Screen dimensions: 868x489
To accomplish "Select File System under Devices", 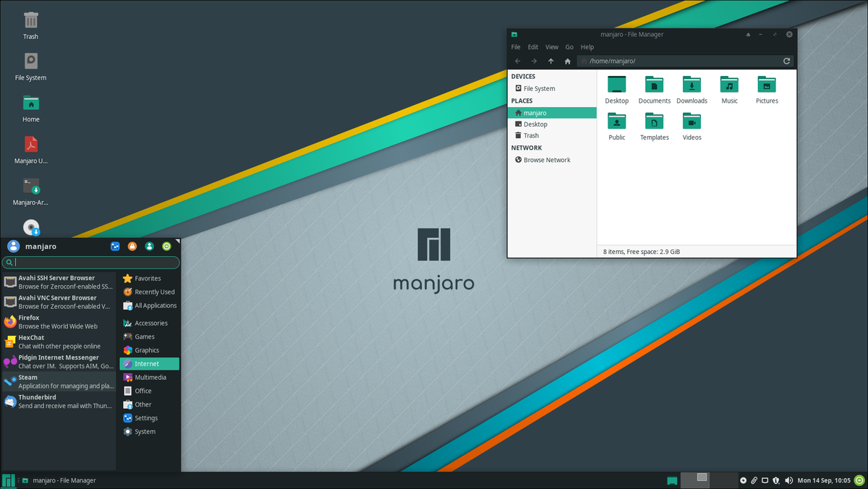I will [539, 88].
